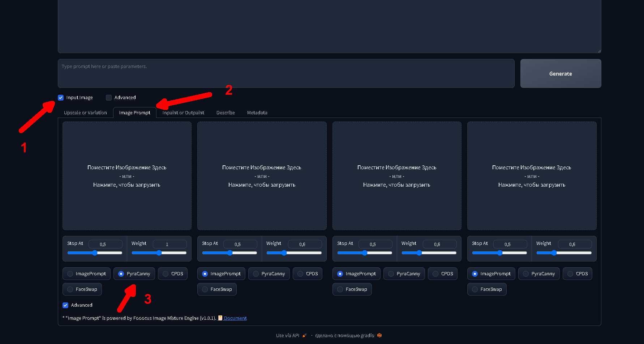Click the prompt text input field
Image resolution: width=644 pixels, height=344 pixels.
(285, 73)
